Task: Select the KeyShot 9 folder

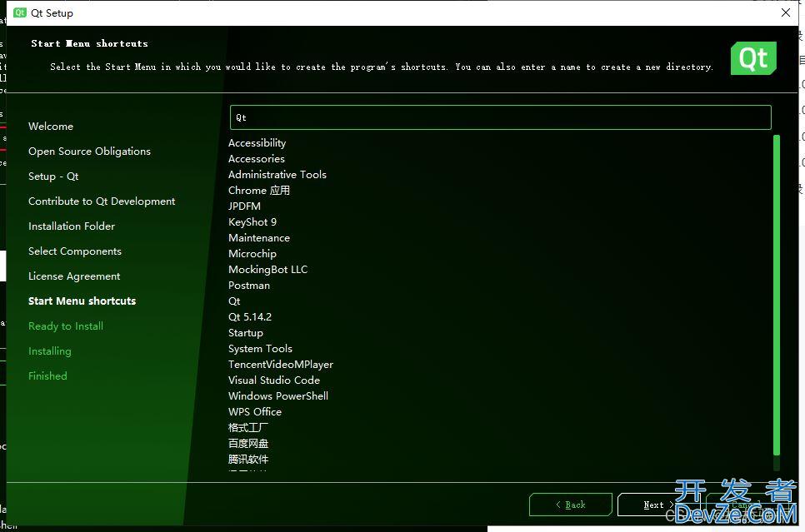Action: [252, 222]
